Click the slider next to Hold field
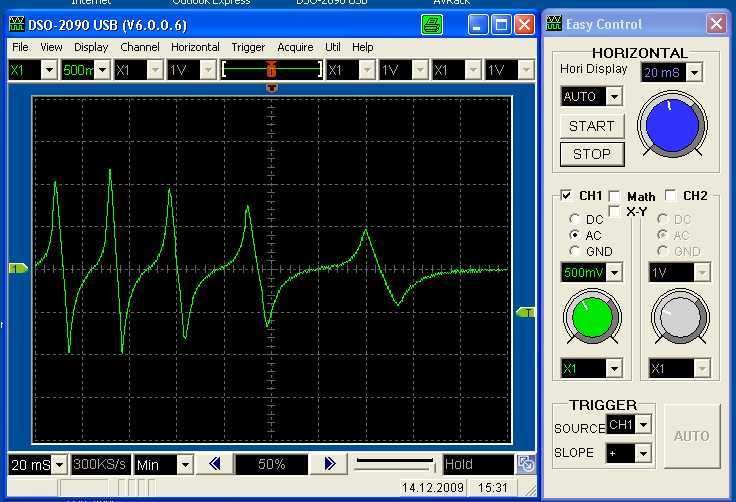 [x=396, y=464]
